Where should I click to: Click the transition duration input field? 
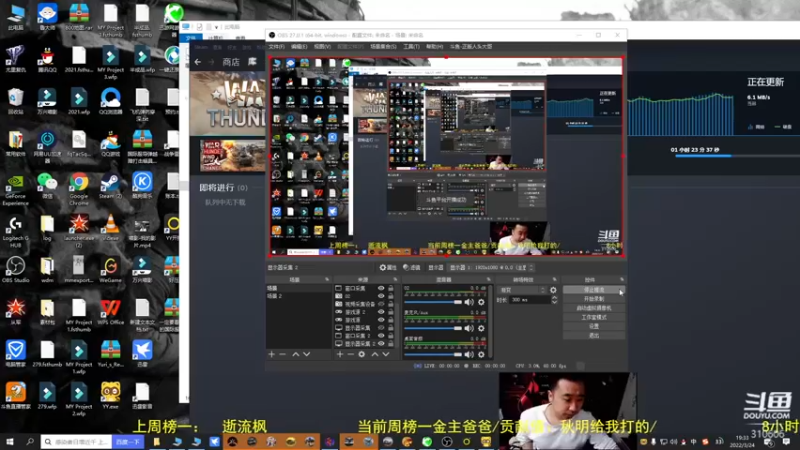click(529, 300)
